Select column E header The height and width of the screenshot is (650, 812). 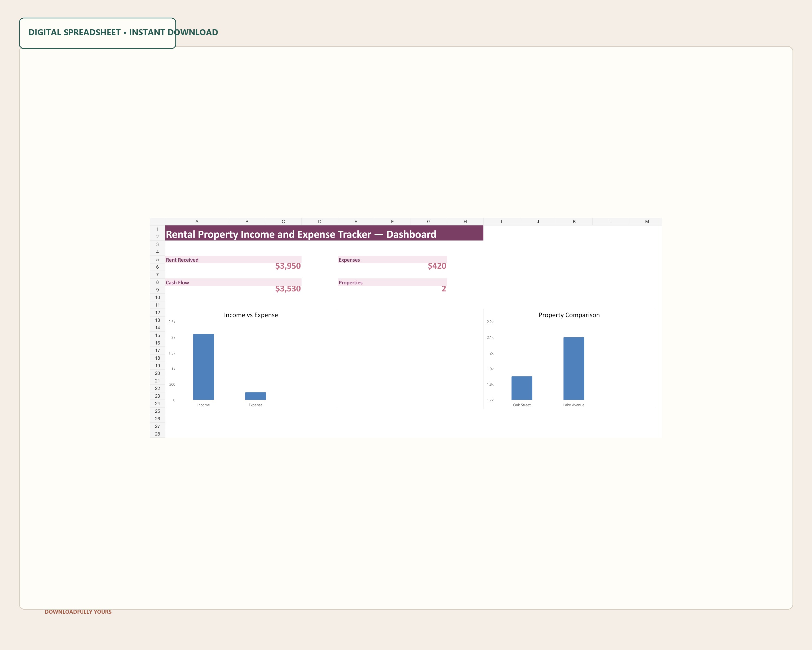[356, 222]
